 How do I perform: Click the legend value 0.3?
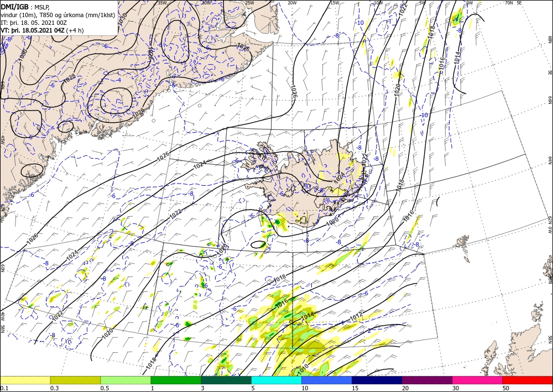pyautogui.click(x=54, y=388)
